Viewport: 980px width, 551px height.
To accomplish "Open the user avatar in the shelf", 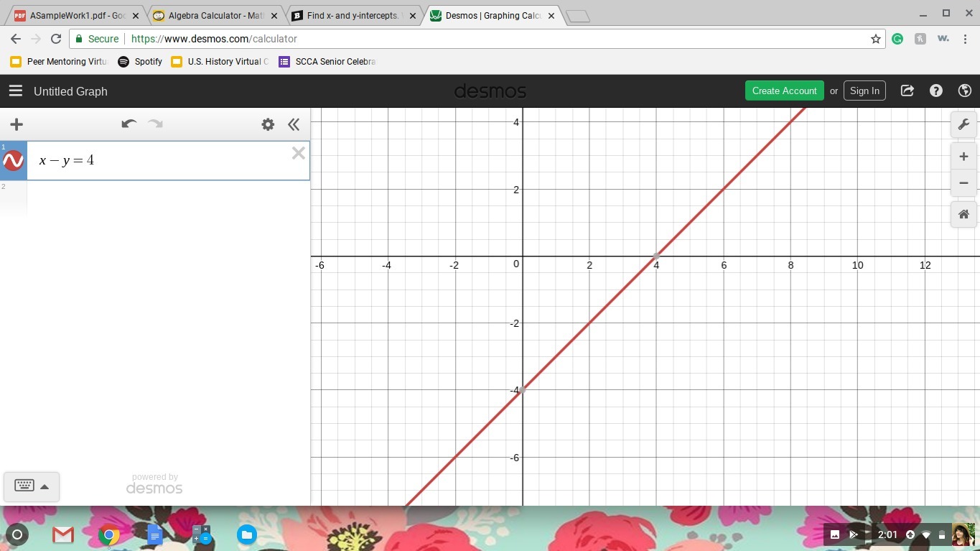I will (x=962, y=534).
